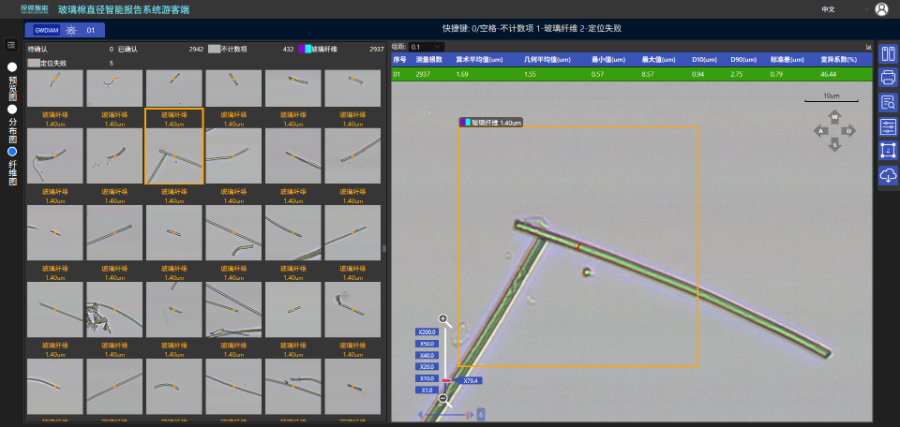
Task: Click the zoom-in magnifier icon
Action: coord(443,319)
